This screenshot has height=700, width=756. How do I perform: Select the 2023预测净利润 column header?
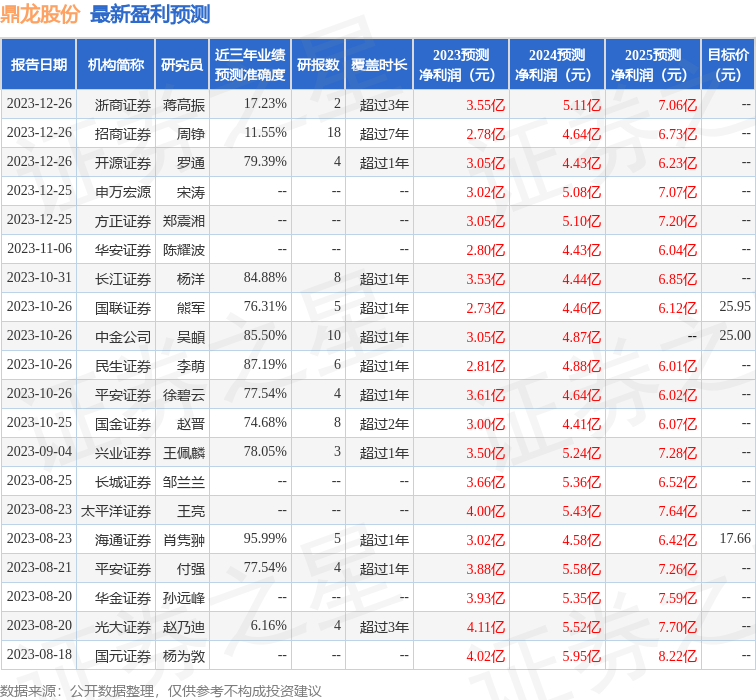(x=461, y=65)
